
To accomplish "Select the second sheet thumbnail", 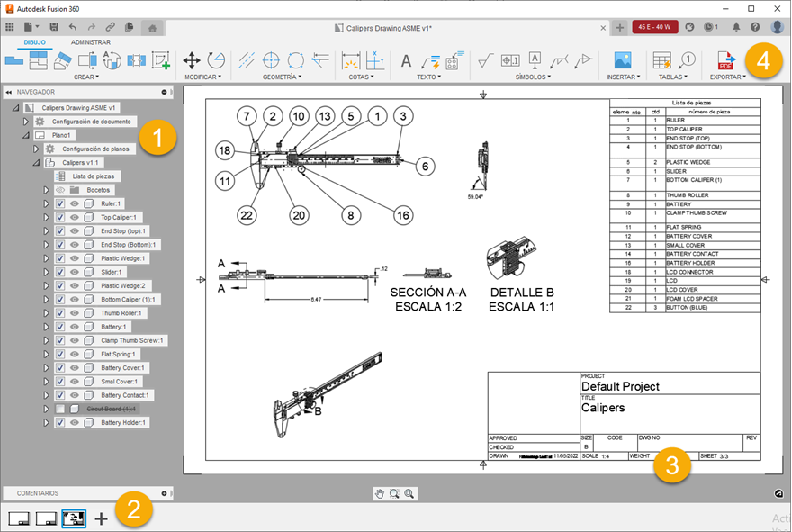I will (46, 518).
